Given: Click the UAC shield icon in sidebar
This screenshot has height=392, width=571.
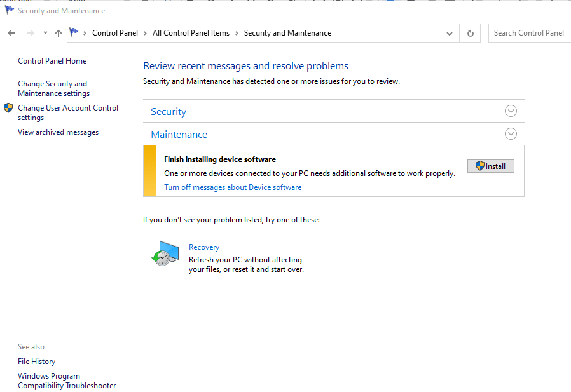Looking at the screenshot, I should (x=8, y=108).
